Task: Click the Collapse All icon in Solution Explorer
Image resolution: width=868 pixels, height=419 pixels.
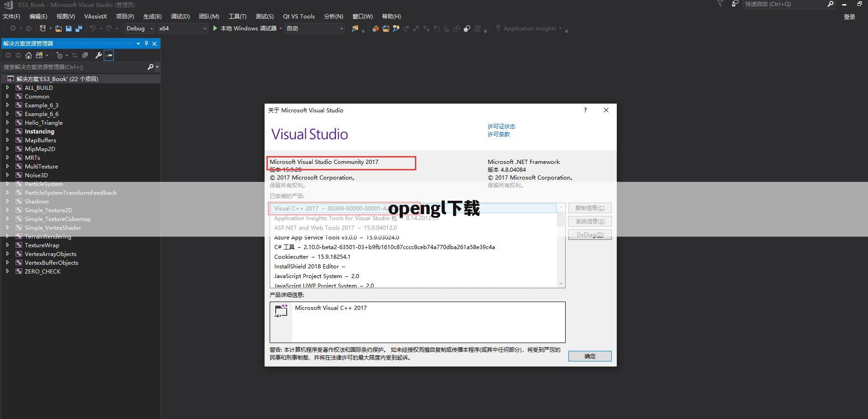Action: [85, 55]
